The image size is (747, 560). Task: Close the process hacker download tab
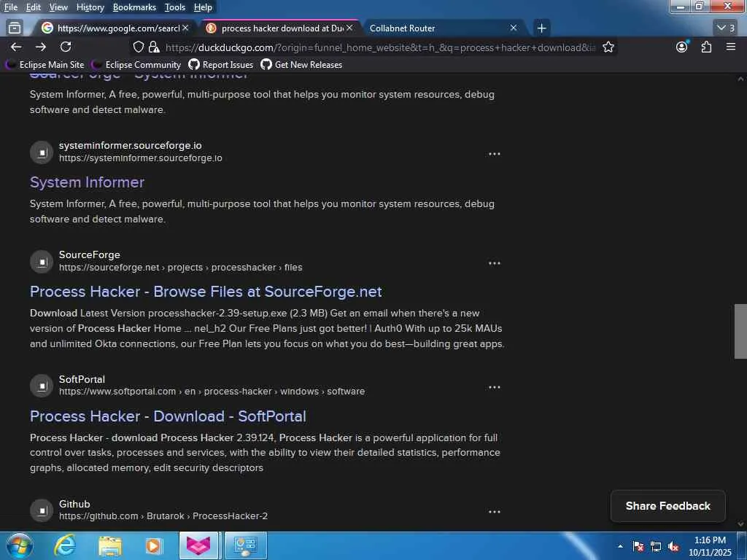(349, 28)
